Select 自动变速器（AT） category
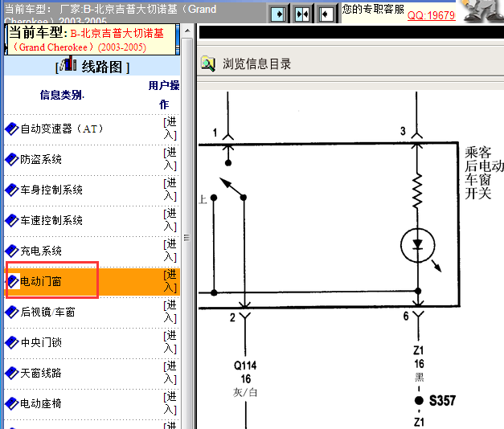Viewport: 504px width, 429px height. 62,129
